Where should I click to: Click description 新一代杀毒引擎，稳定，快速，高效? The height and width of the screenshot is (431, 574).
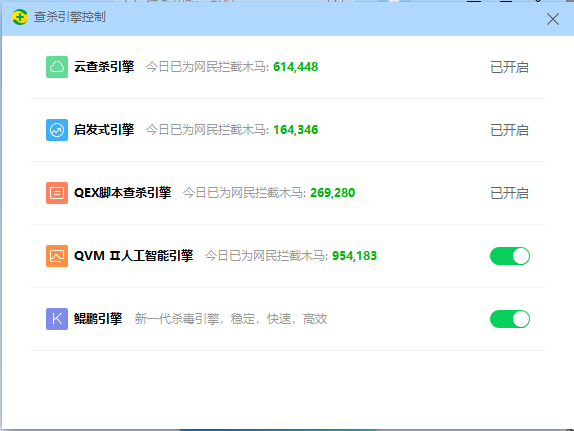click(231, 319)
